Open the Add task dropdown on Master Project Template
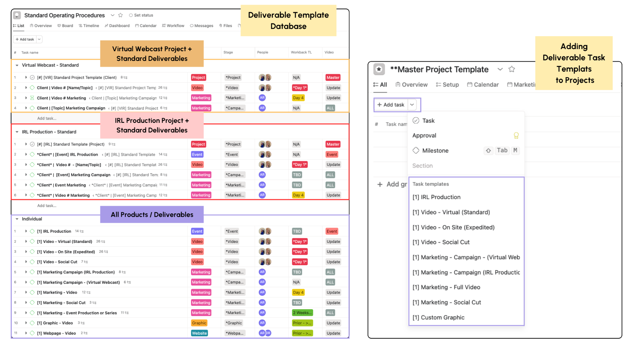This screenshot has width=644, height=362. pos(412,105)
